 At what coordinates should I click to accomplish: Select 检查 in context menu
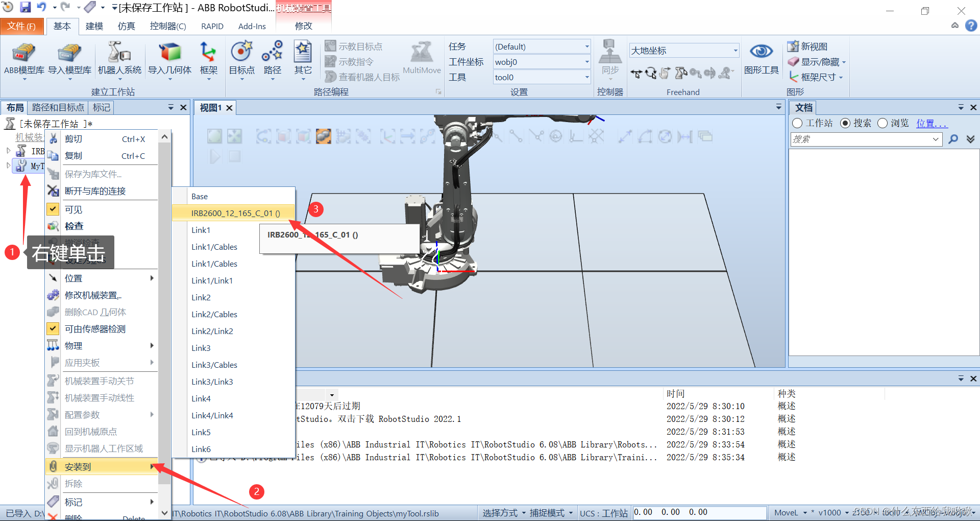[102, 226]
